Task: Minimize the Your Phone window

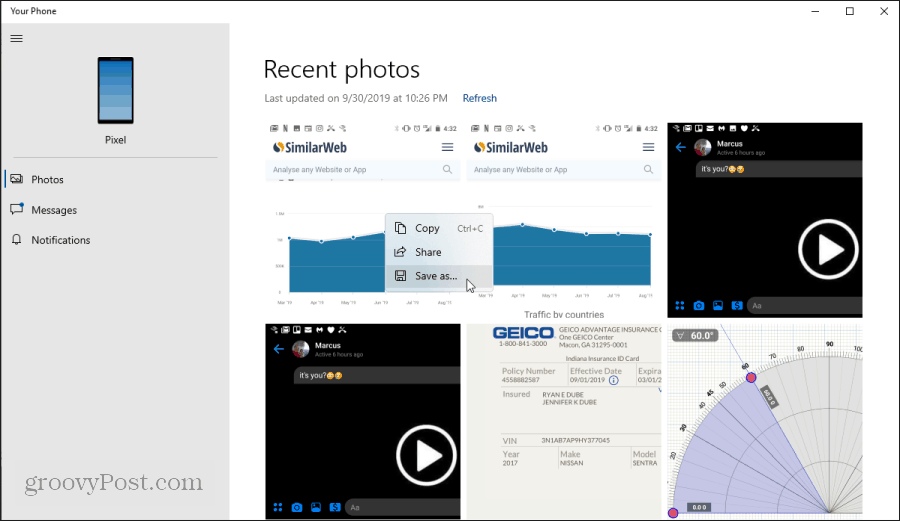Action: coord(815,11)
